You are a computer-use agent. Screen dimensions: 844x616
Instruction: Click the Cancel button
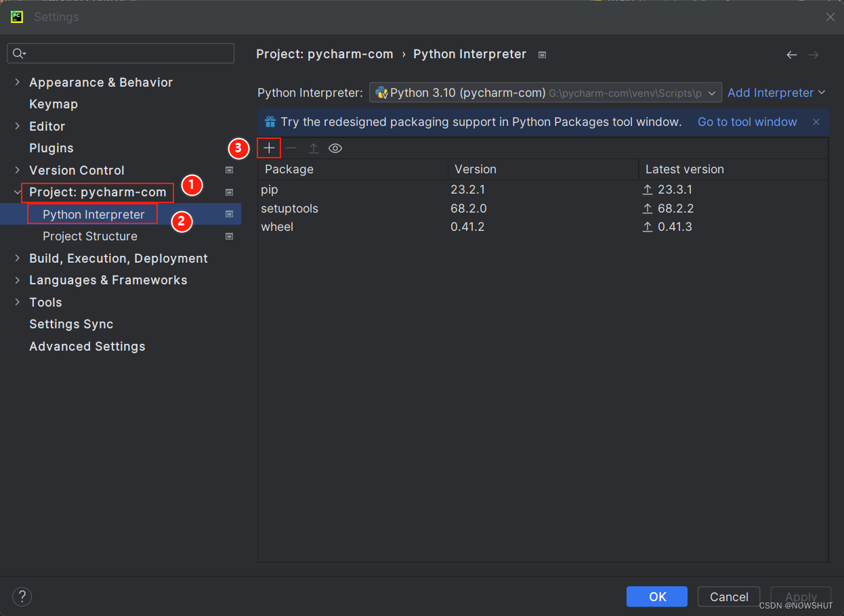(x=729, y=596)
